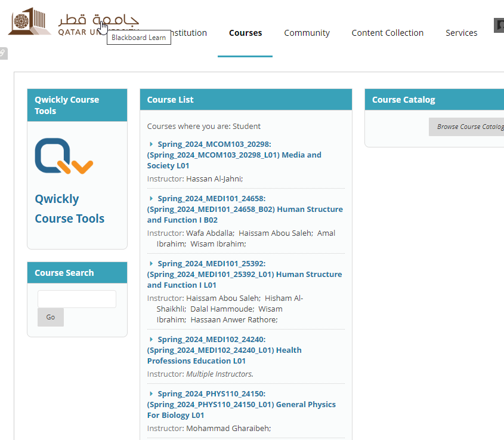Click the Qwickly Q logo icon
504x440 pixels.
(63, 156)
